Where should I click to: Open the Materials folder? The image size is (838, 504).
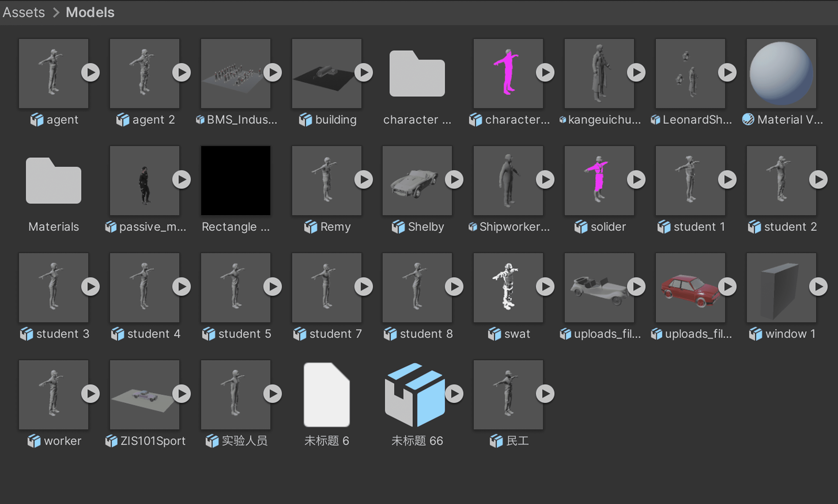(x=54, y=180)
